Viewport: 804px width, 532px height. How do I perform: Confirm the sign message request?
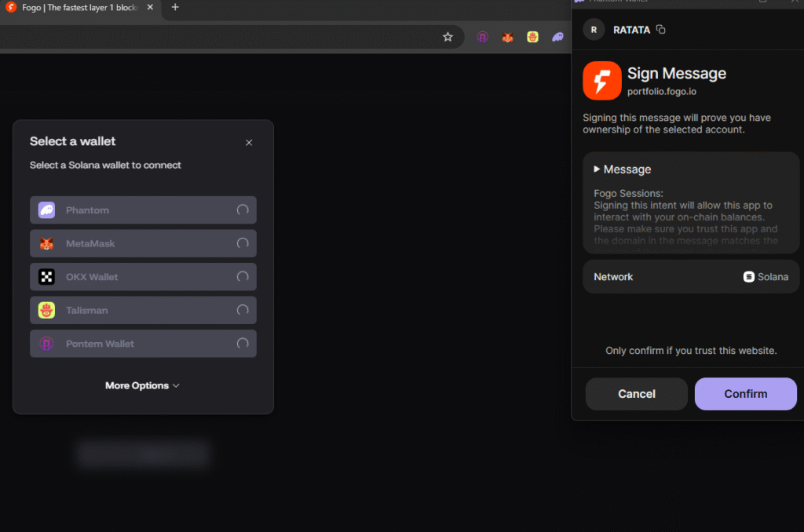point(745,394)
